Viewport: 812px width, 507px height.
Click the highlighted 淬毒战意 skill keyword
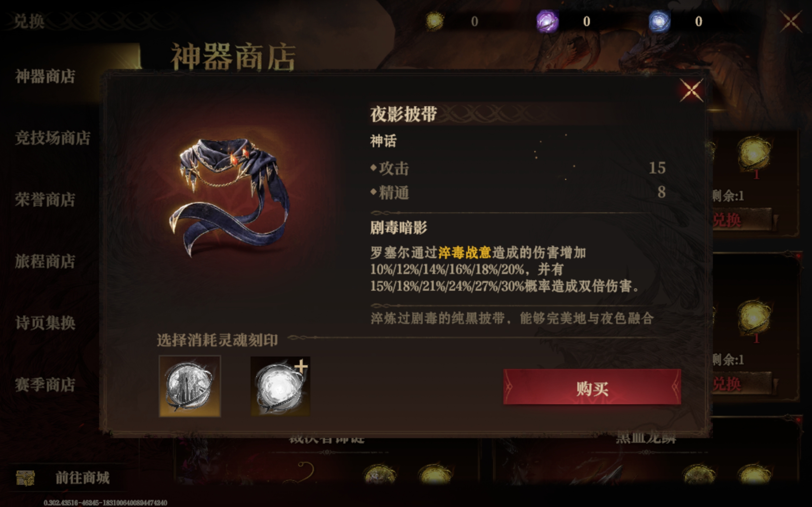pyautogui.click(x=464, y=253)
